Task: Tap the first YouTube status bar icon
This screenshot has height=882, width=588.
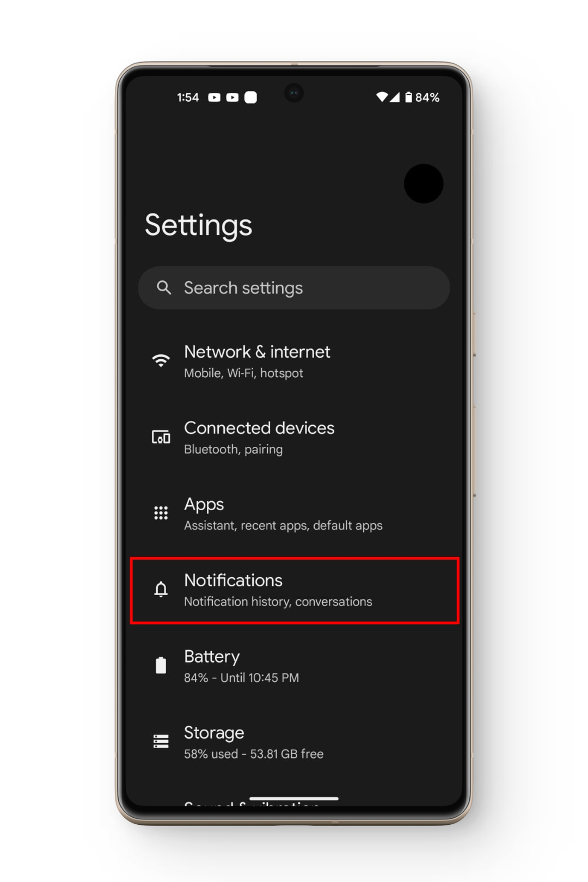Action: click(x=215, y=97)
